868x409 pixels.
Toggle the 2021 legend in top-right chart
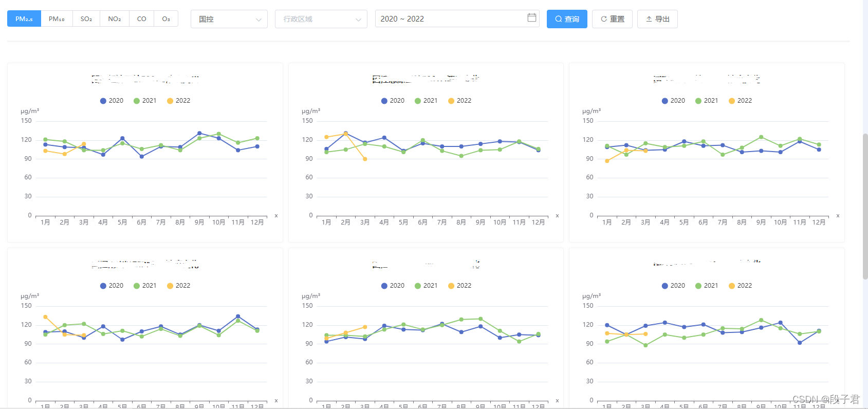[707, 101]
